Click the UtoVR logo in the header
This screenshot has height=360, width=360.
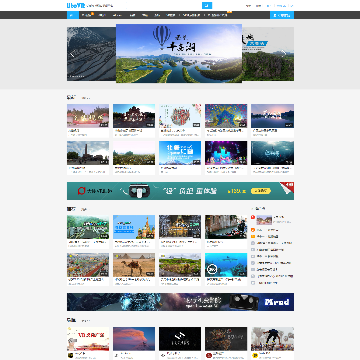(x=76, y=5)
